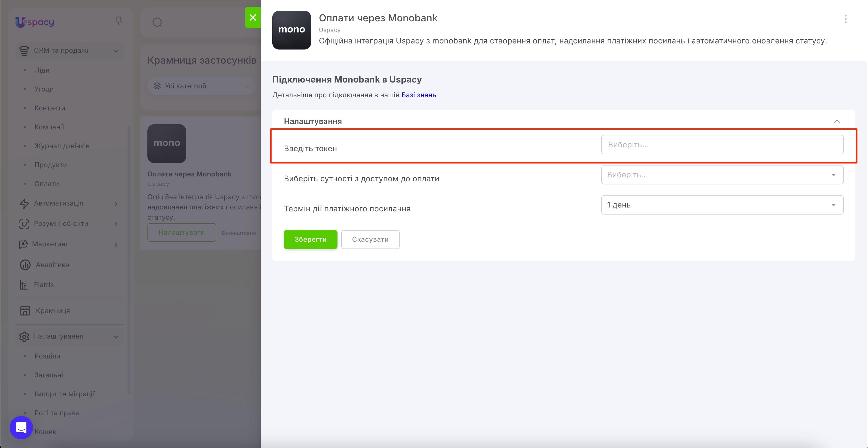Open entities with payment access dropdown
The height and width of the screenshot is (448, 868).
click(722, 175)
